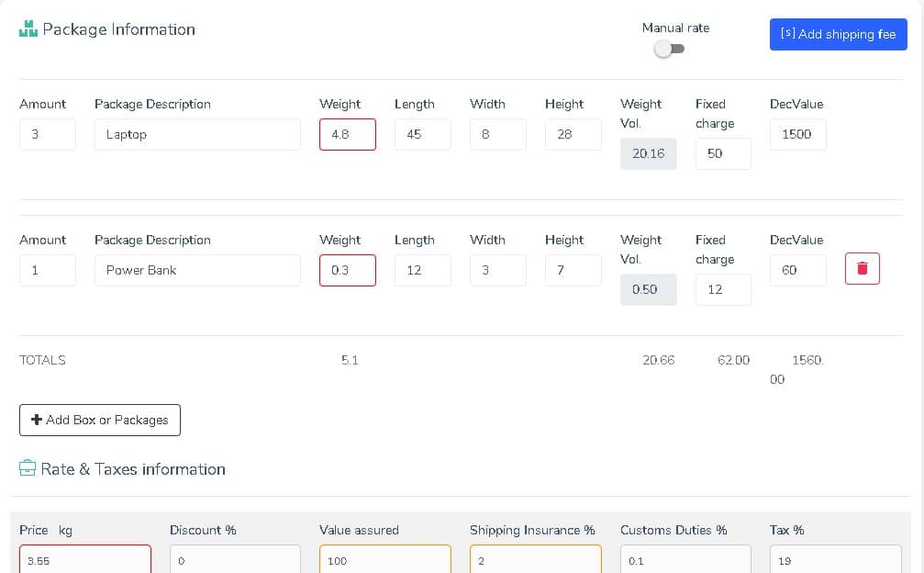Click the red trash icon for Power Bank

tap(862, 268)
